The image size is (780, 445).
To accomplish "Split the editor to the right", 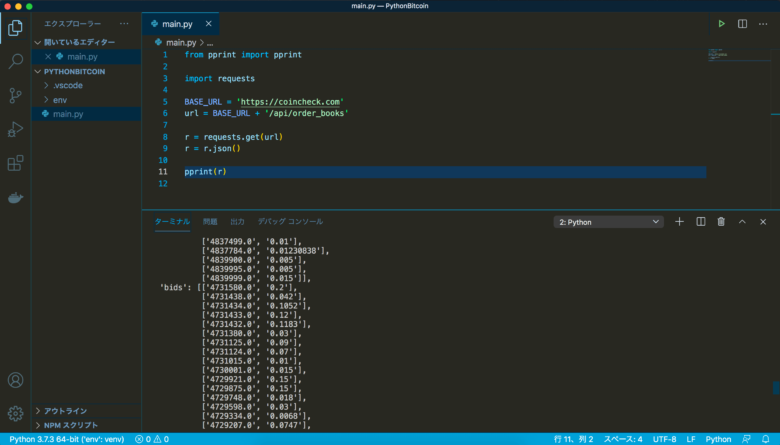I will 742,23.
